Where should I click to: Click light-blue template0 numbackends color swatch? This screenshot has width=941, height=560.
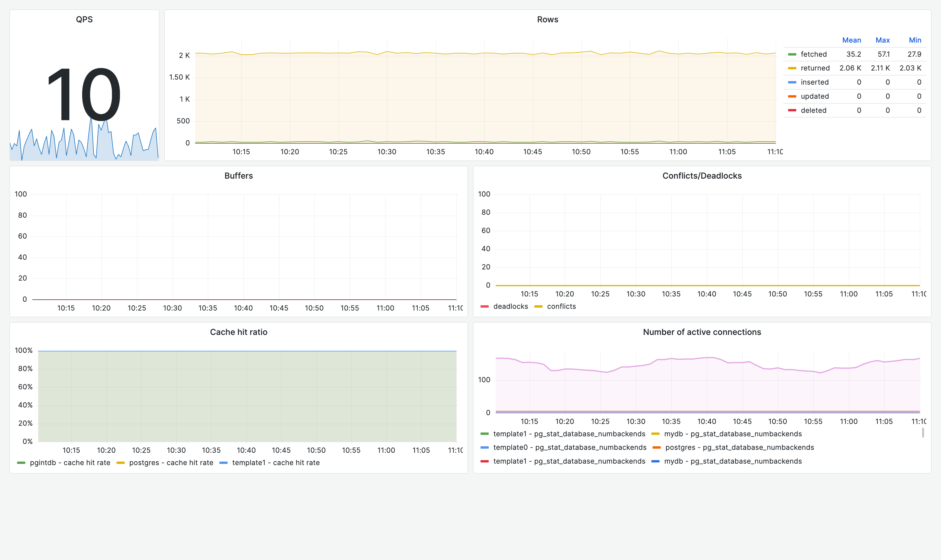485,447
